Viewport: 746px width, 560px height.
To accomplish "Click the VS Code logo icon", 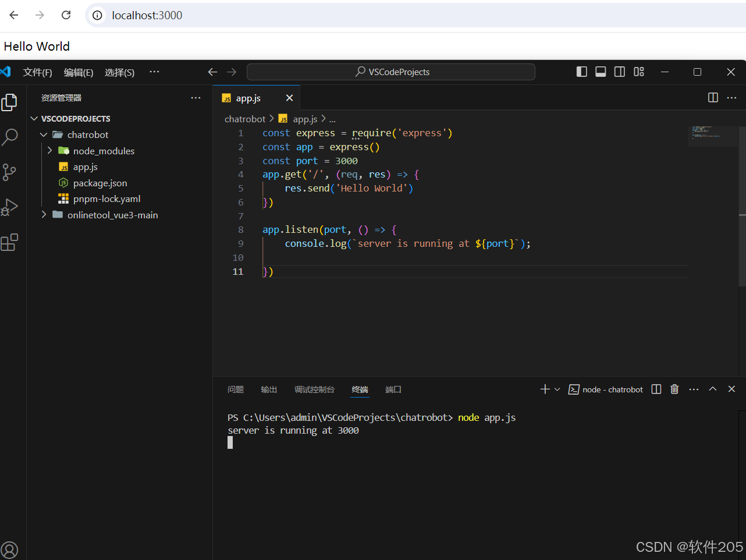I will coord(6,72).
